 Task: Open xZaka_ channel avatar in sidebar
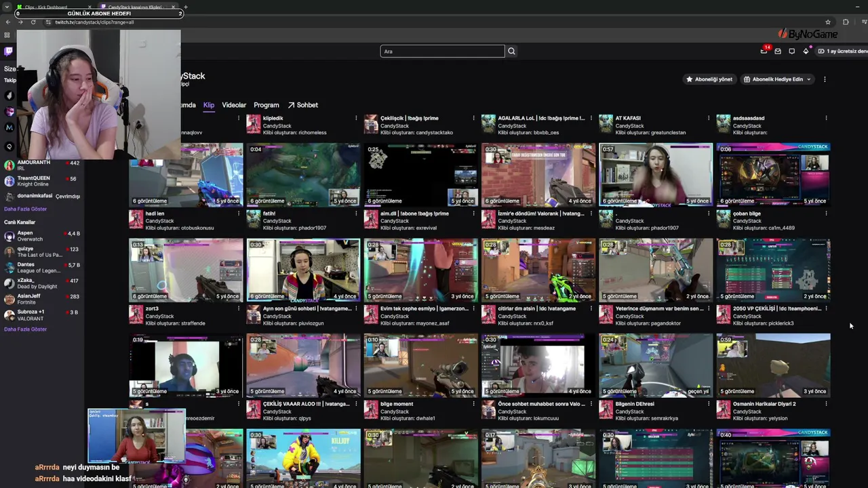9,283
